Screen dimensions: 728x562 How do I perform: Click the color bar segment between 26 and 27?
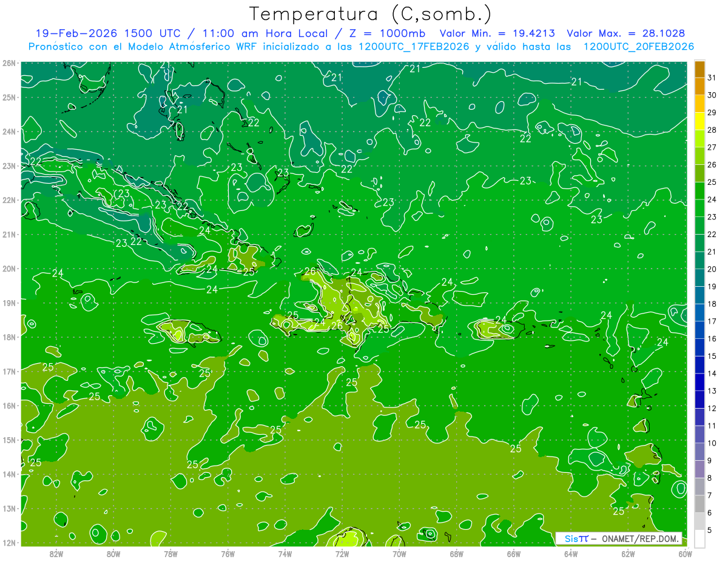[699, 156]
